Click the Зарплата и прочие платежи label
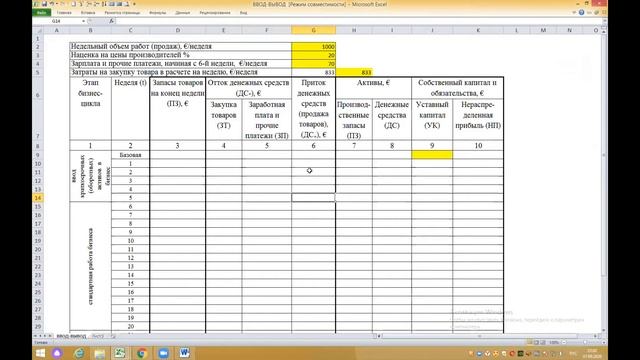This screenshot has height=360, width=640. click(x=181, y=64)
